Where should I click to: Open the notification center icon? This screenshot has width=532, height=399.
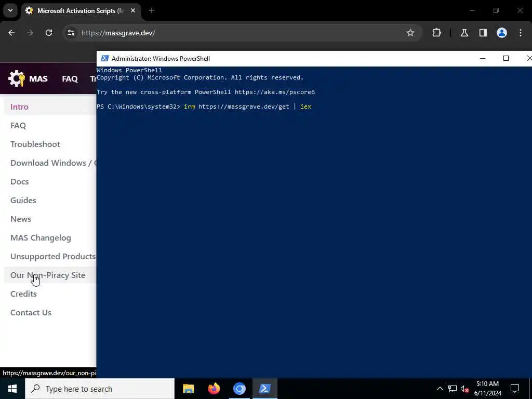[515, 389]
